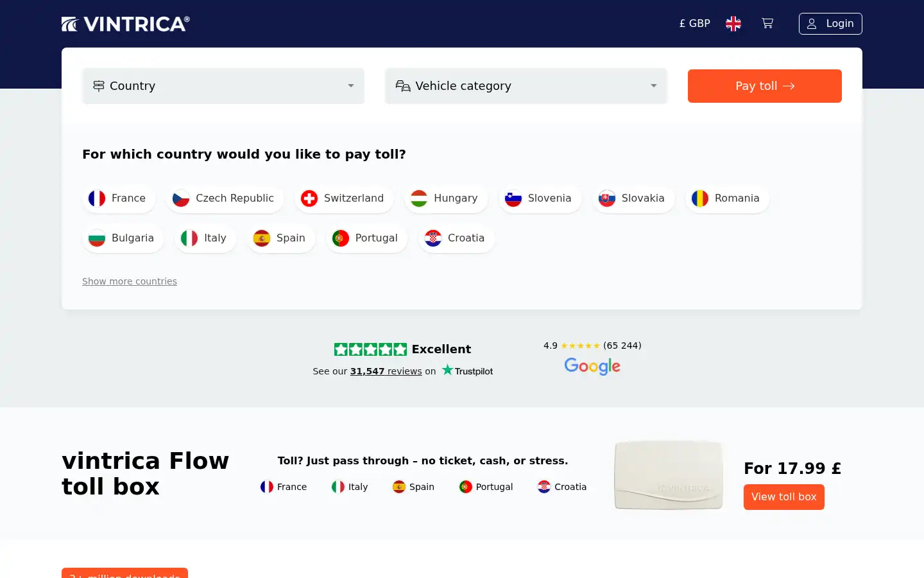The image size is (924, 578).
Task: Click the Trustpilot logo
Action: tap(467, 371)
